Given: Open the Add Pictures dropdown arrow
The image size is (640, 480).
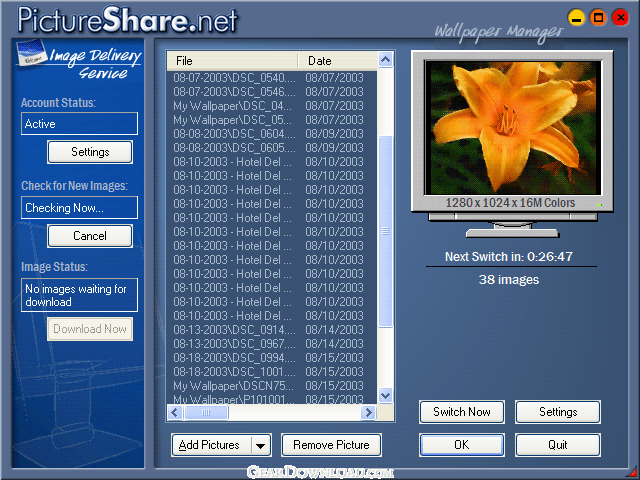Looking at the screenshot, I should click(x=261, y=445).
